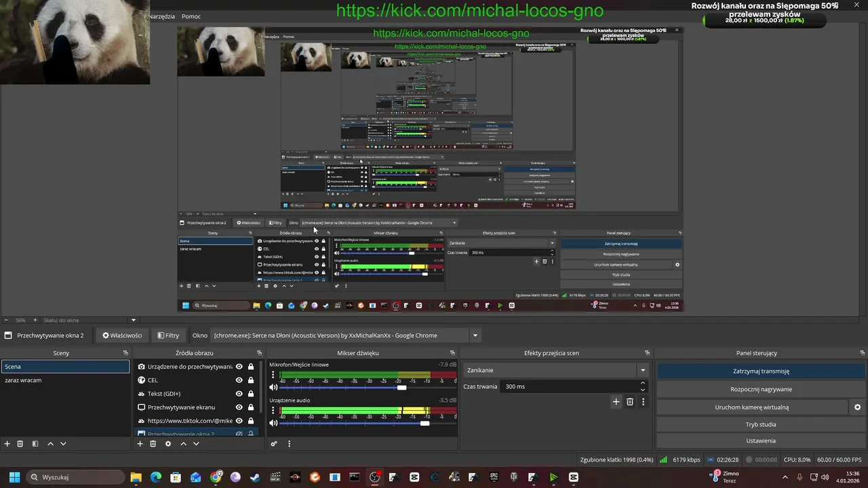Image resolution: width=868 pixels, height=488 pixels.
Task: Click Zatrzymaj transmisję button
Action: pyautogui.click(x=761, y=371)
